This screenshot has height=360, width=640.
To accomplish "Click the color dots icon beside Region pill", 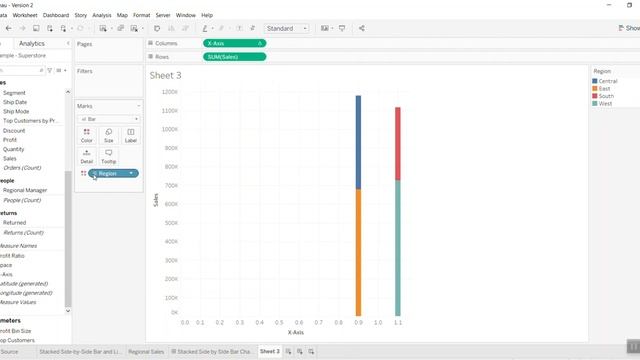I will (x=83, y=173).
